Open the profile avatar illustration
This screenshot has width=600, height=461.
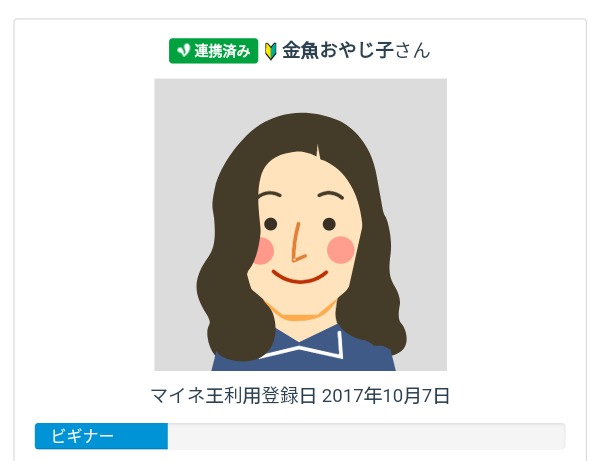pos(300,225)
